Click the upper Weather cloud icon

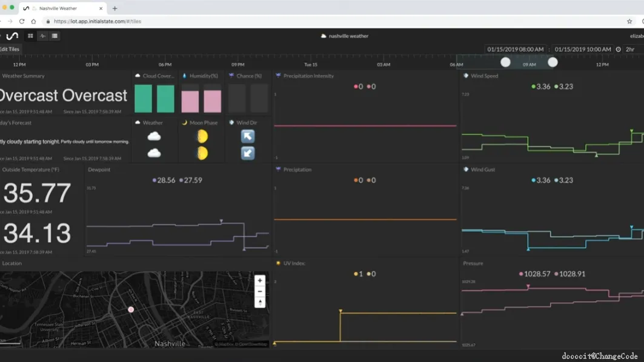(154, 136)
